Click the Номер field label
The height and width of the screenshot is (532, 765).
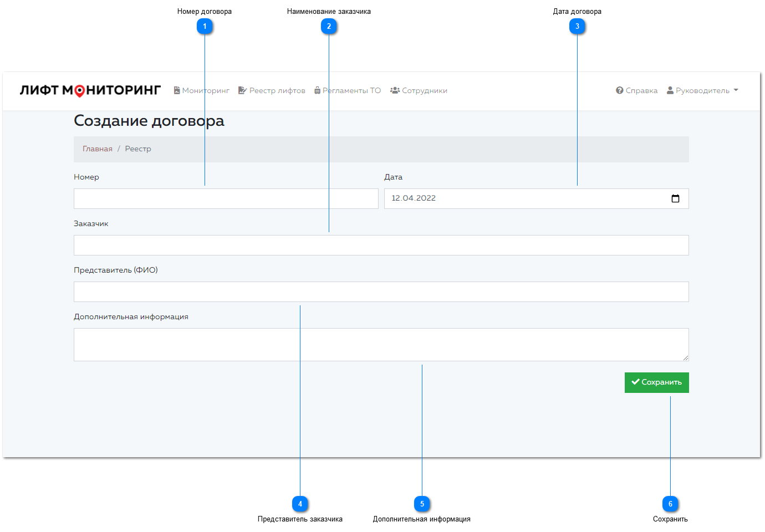point(86,177)
